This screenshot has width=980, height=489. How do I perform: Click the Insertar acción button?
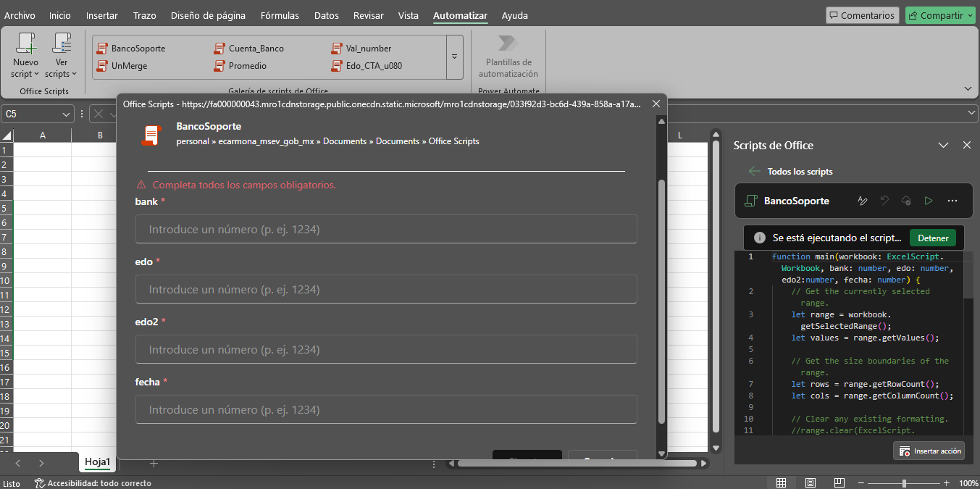pos(931,451)
